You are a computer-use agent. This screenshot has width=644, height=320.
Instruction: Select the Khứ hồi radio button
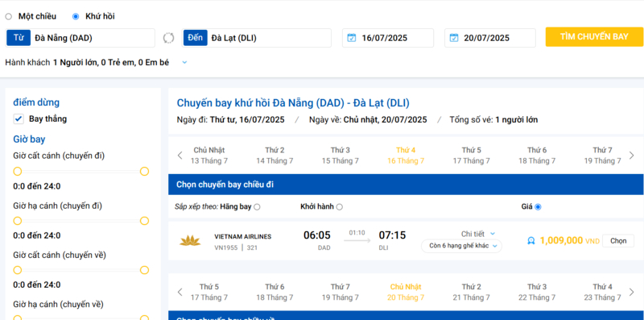[x=76, y=17]
